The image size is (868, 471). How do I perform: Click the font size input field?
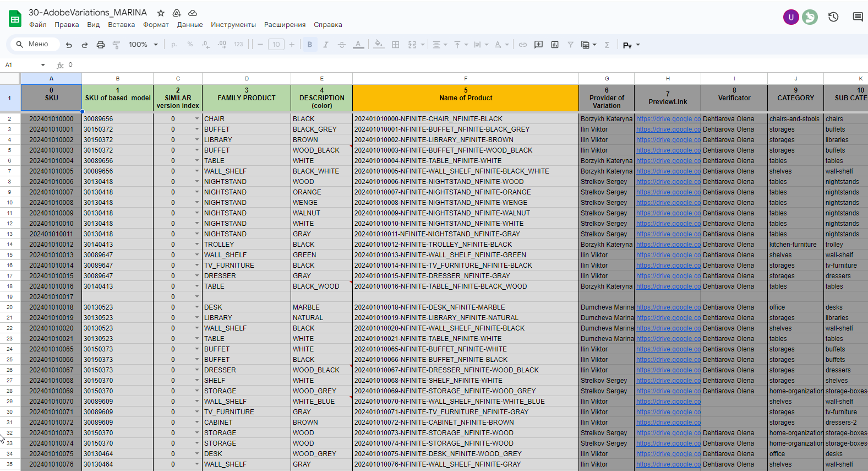point(276,45)
